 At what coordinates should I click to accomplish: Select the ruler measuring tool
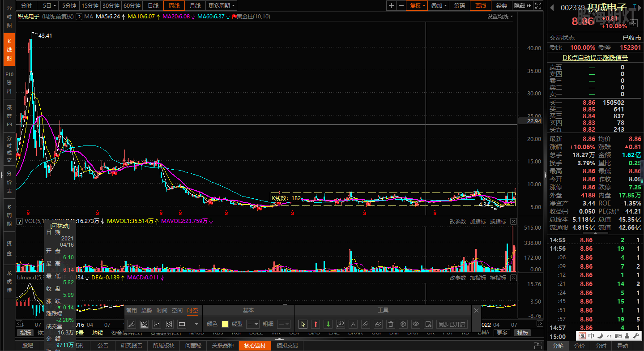(366, 324)
